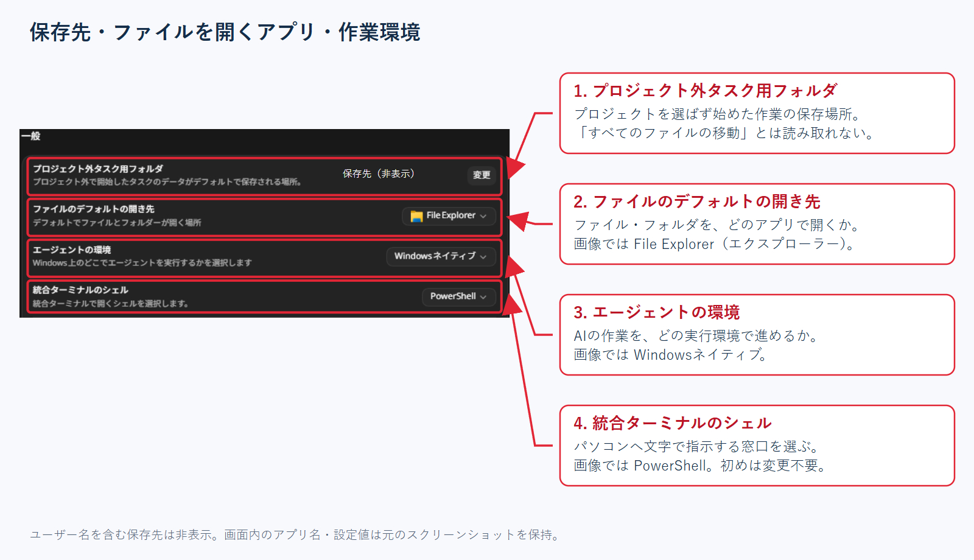Click the description デフォルトでファイルとフォルダーが開く場所

[117, 222]
